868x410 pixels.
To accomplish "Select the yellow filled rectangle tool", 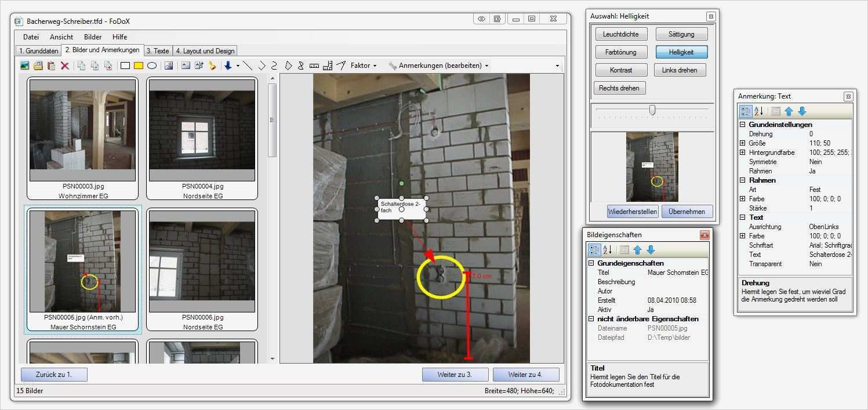I will point(139,66).
